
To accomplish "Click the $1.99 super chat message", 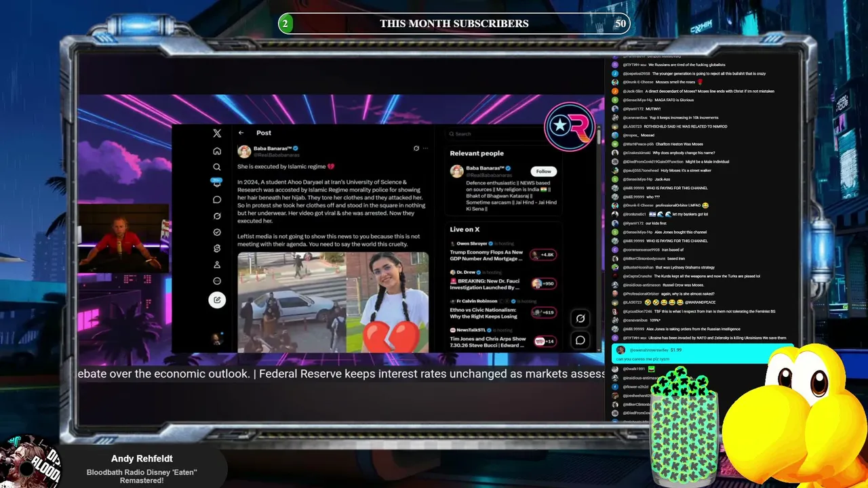I will click(702, 354).
